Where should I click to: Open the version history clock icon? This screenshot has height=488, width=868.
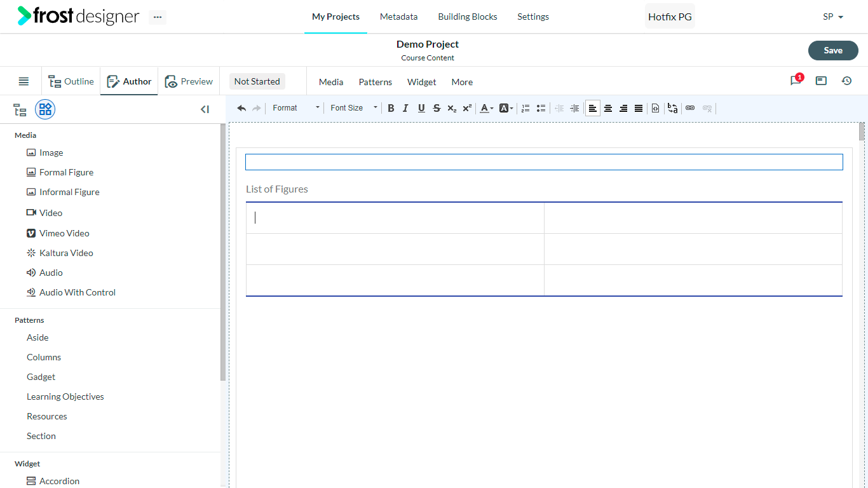[x=846, y=81]
